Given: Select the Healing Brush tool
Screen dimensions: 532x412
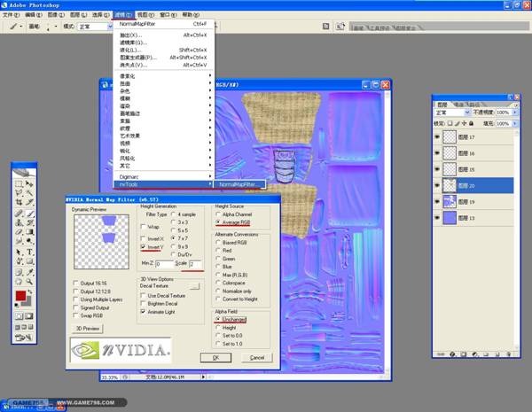Looking at the screenshot, I should click(19, 214).
